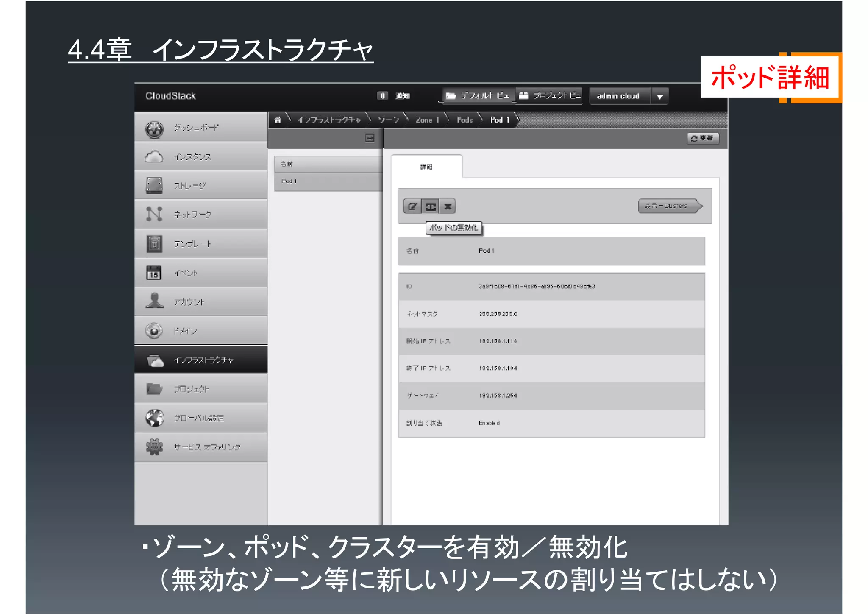Click Zone 1 in breadcrumb

pyautogui.click(x=427, y=120)
